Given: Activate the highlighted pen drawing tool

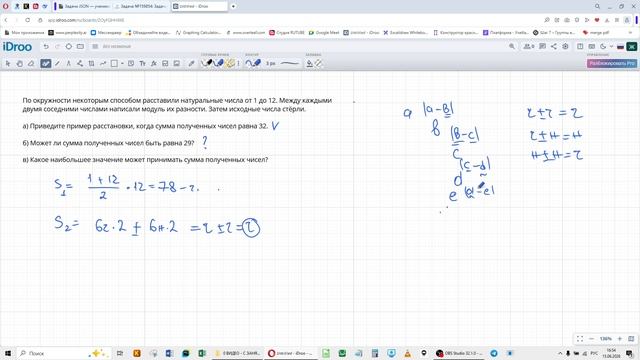Looking at the screenshot, I should [x=45, y=63].
